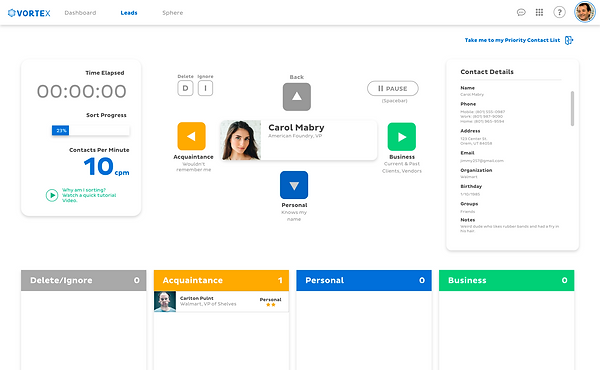600x370 pixels.
Task: Click the Phone label in Contact Details
Action: click(x=468, y=104)
